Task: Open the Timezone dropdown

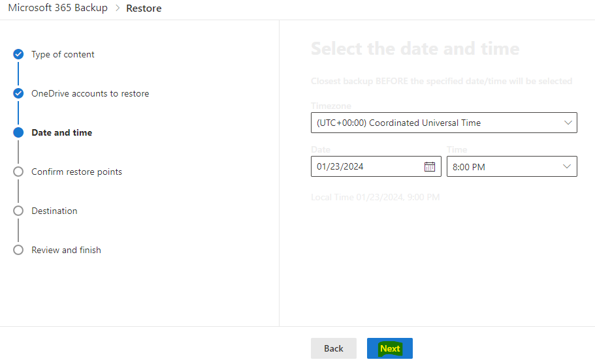Action: [x=444, y=123]
